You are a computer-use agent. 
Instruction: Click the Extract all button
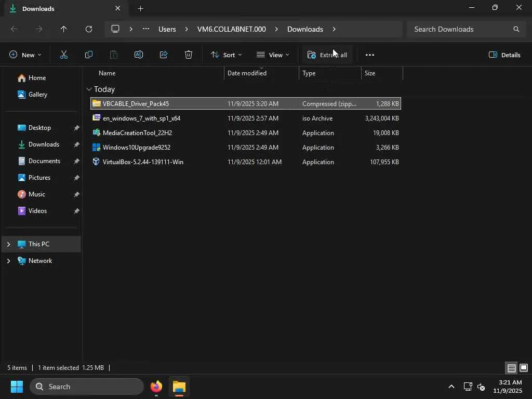(327, 55)
